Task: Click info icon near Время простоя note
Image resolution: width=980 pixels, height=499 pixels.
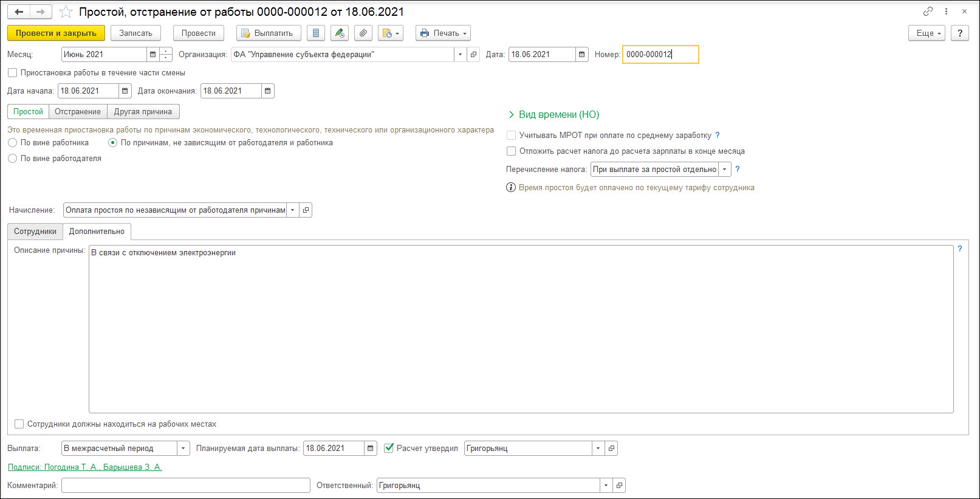Action: [511, 188]
